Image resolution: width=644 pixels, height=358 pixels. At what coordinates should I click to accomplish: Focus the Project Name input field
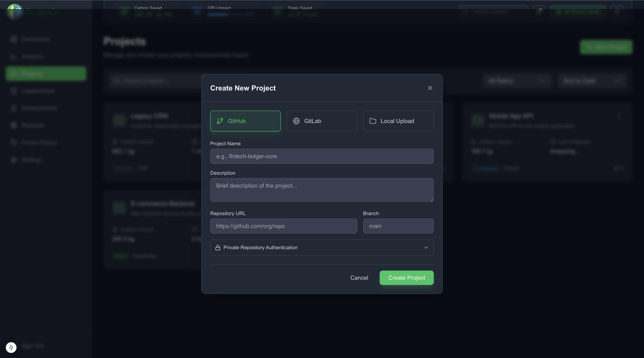click(x=321, y=156)
